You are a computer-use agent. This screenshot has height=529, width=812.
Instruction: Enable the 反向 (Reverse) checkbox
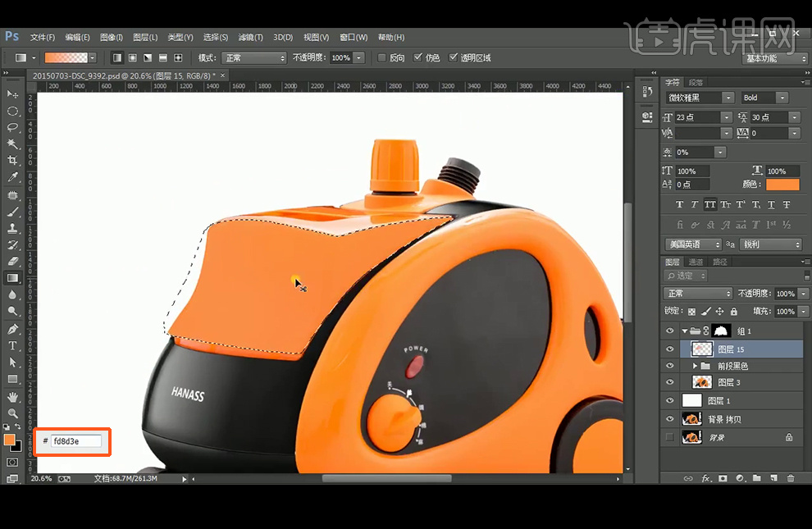381,58
